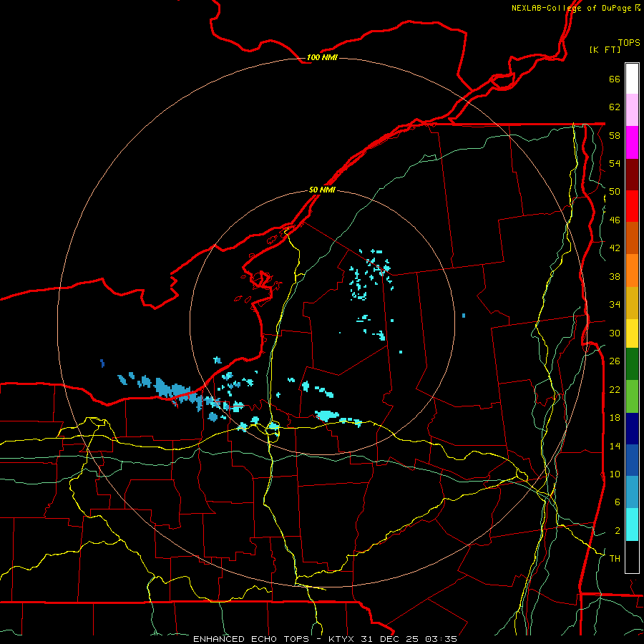Click the isolated dark blue echo far west
Image resolution: width=644 pixels, height=644 pixels.
[102, 363]
